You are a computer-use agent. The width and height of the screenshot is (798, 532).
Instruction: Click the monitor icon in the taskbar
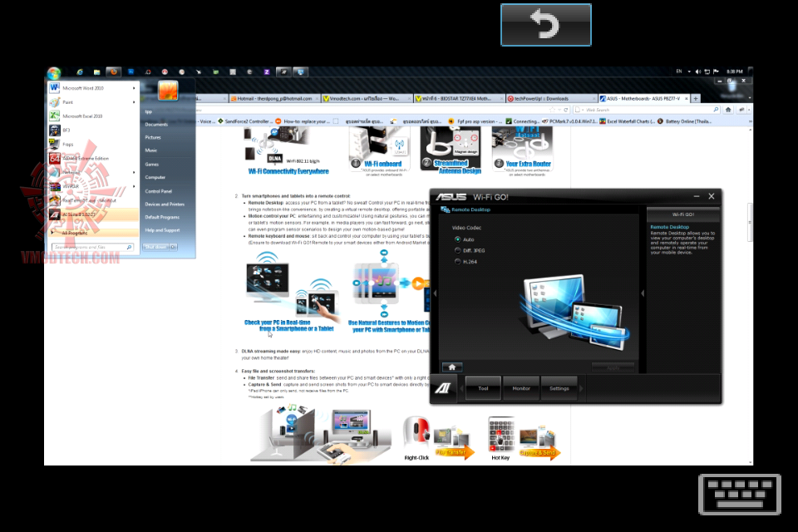(x=300, y=72)
